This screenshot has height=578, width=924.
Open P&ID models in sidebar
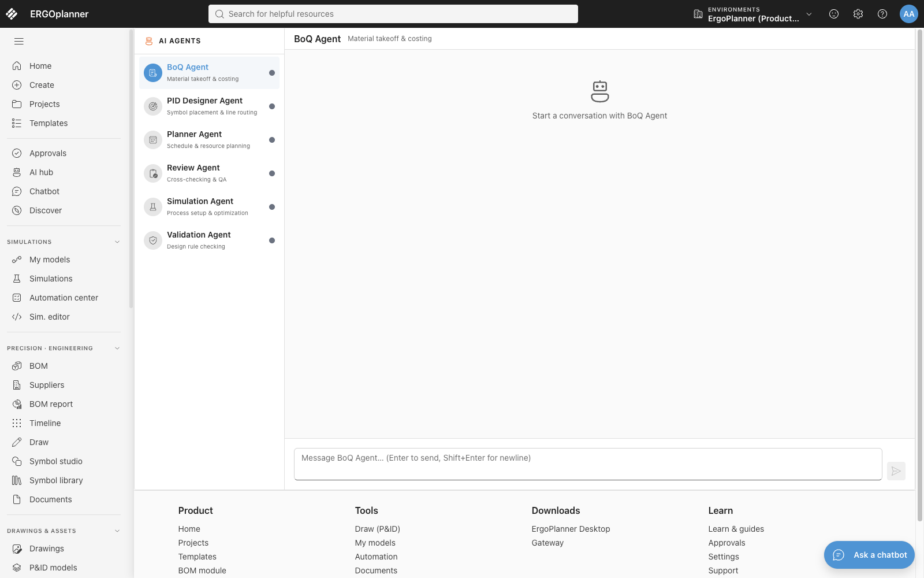(64, 568)
